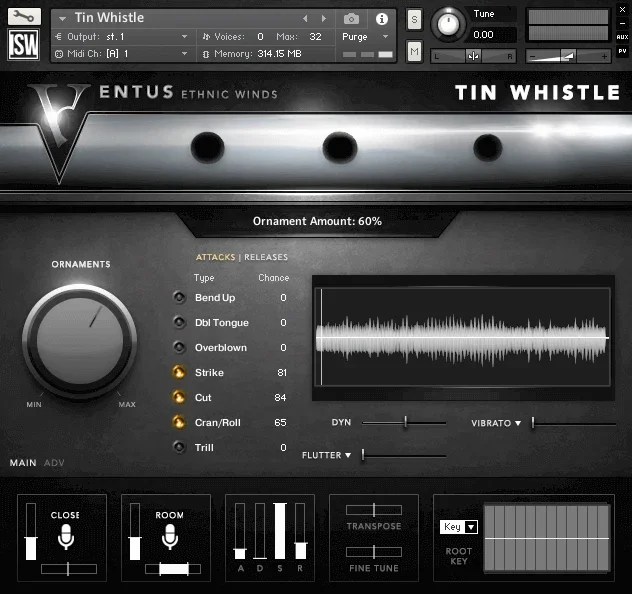Adjust the DYN slider
The image size is (632, 594).
(404, 423)
